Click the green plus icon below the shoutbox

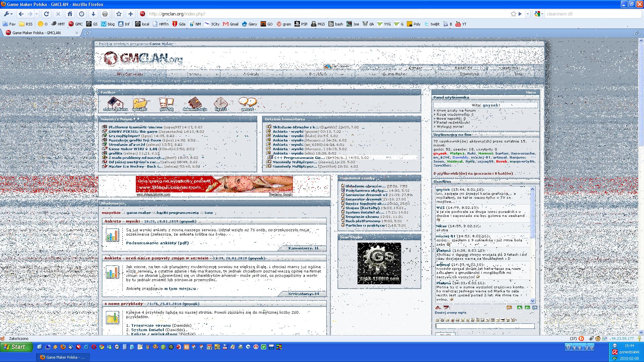520,307
